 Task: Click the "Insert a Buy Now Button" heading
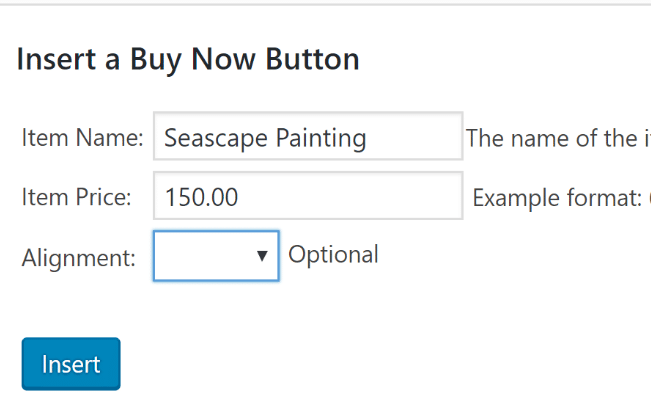pyautogui.click(x=188, y=60)
